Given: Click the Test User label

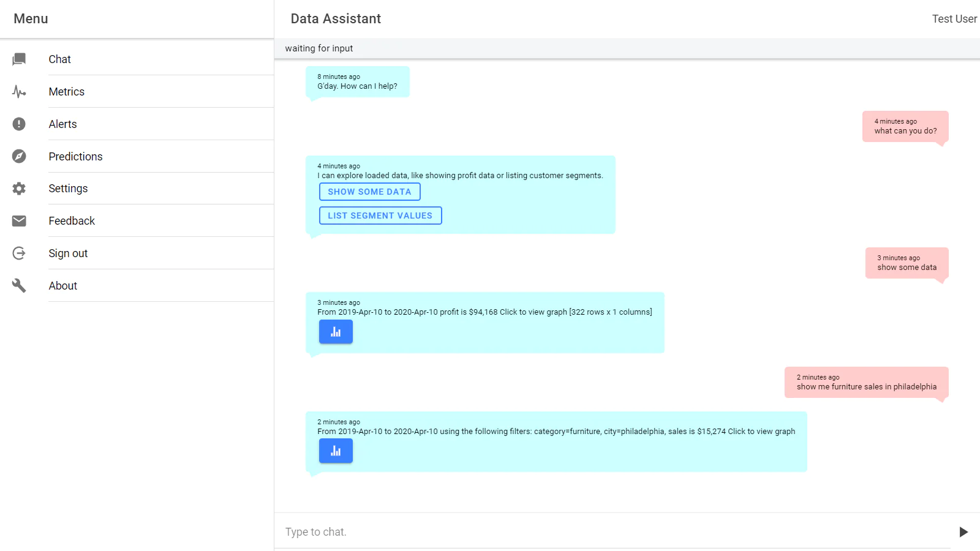Looking at the screenshot, I should [954, 18].
